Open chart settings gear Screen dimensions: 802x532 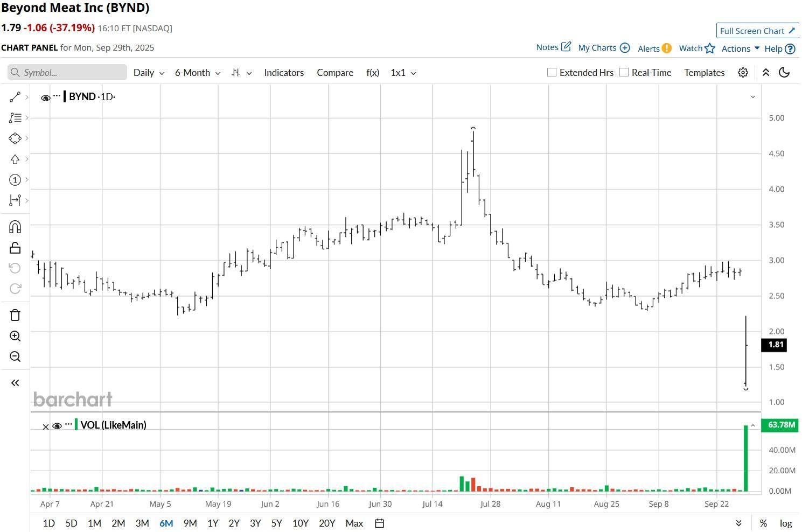click(x=743, y=73)
